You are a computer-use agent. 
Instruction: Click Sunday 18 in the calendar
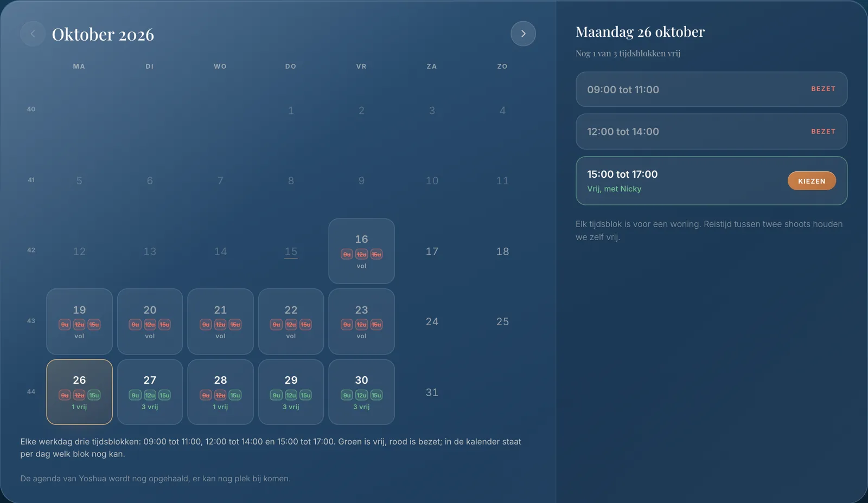(x=502, y=251)
